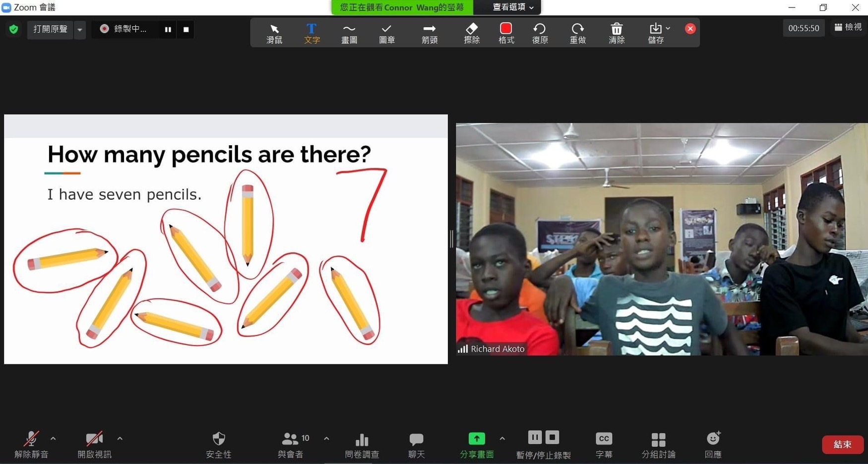The height and width of the screenshot is (464, 868).
Task: Select the Mouse (滑鼠) annotation tool
Action: point(274,33)
